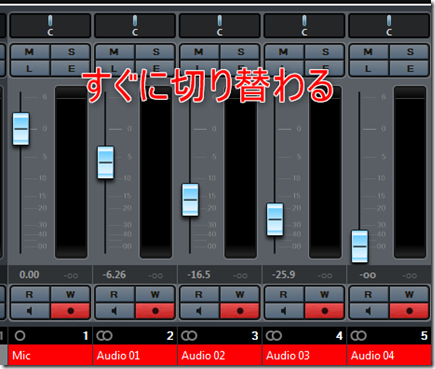Select the Audio 04 channel name label
The image size is (435, 369).
click(x=389, y=355)
